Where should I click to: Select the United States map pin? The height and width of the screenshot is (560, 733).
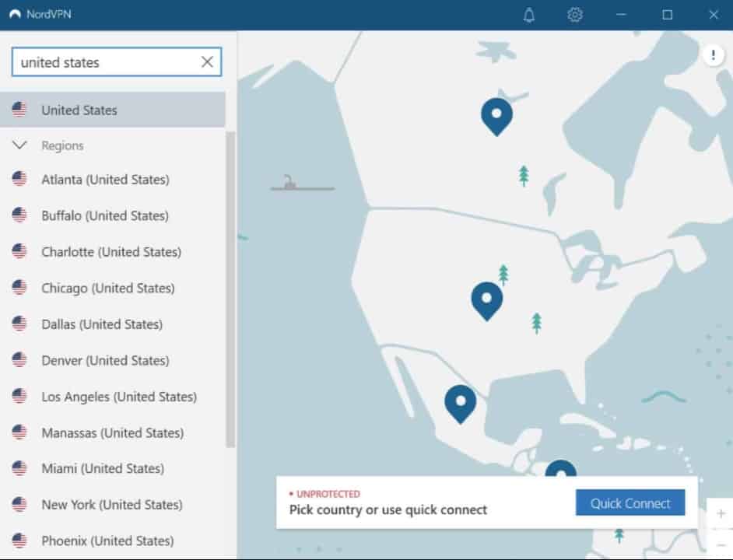click(486, 301)
